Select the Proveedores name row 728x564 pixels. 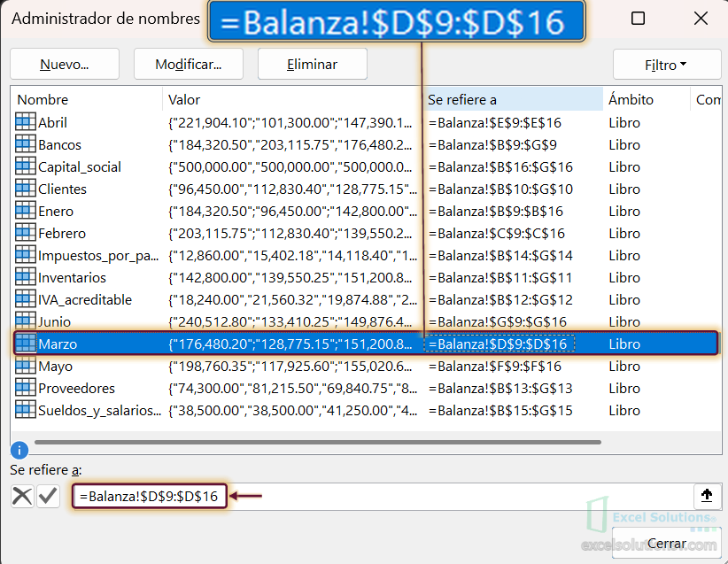(366, 388)
